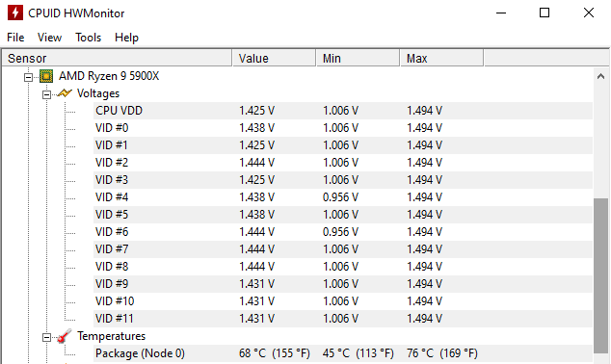Screen dimensions: 611x364
Task: Click the Max column header
Action: [x=442, y=58]
